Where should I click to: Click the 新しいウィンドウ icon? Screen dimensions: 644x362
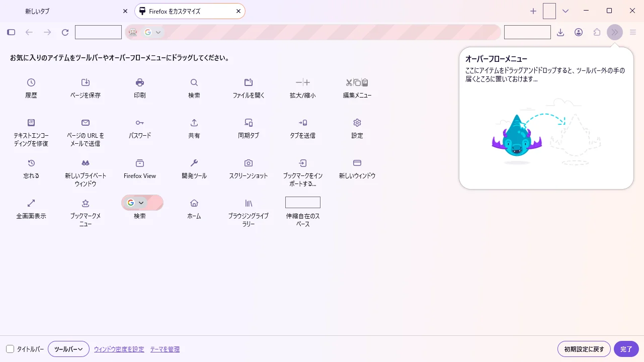tap(357, 163)
